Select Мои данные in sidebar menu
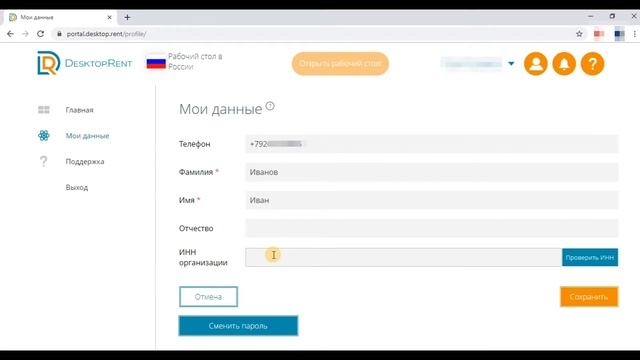This screenshot has height=360, width=640. pyautogui.click(x=87, y=136)
